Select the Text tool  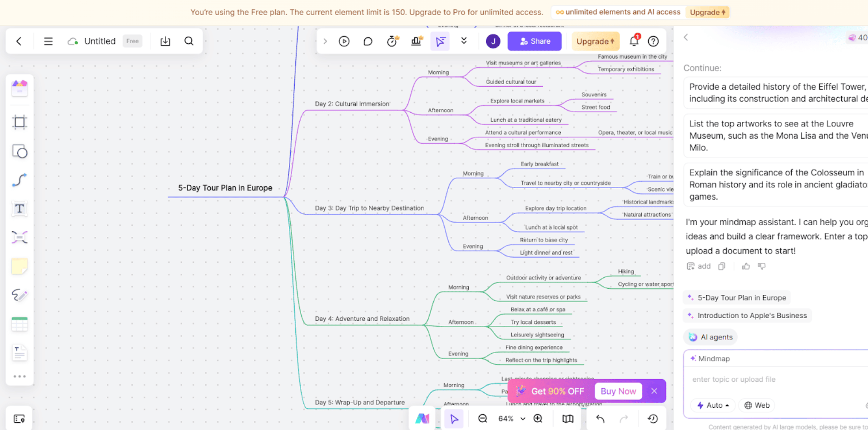tap(20, 209)
